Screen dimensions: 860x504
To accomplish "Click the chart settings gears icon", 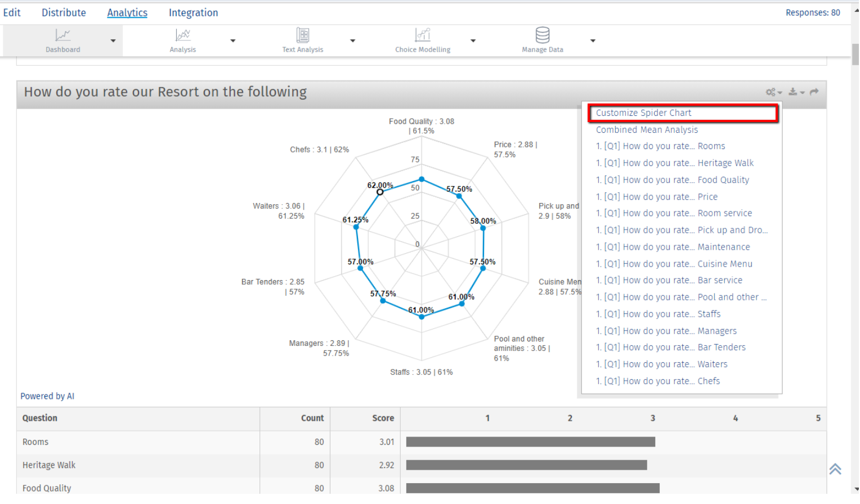I will [771, 92].
